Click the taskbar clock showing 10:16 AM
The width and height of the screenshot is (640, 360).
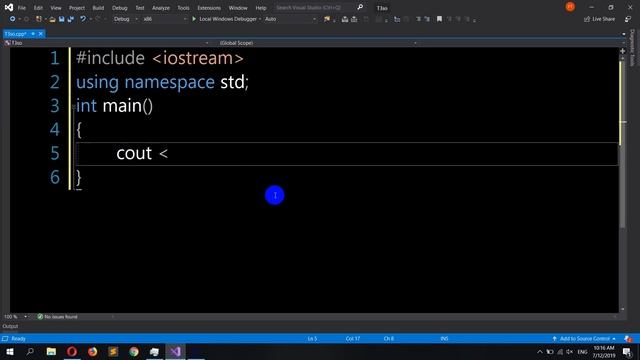(x=604, y=351)
